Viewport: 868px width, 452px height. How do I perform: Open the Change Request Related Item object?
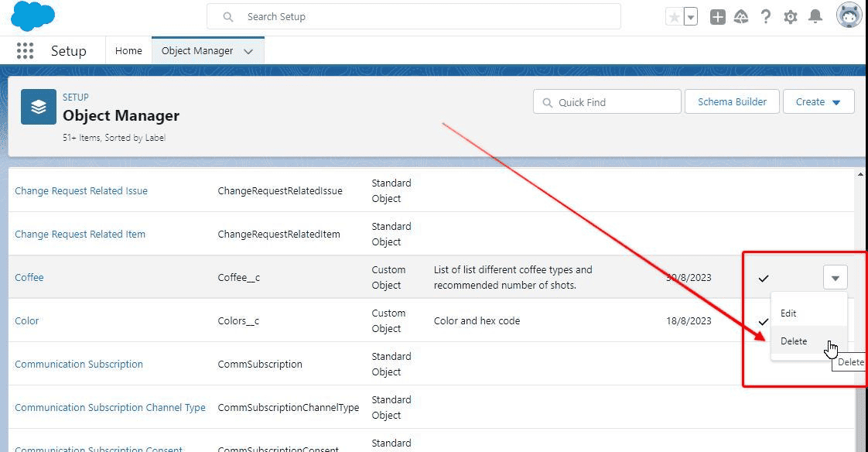[x=80, y=235]
